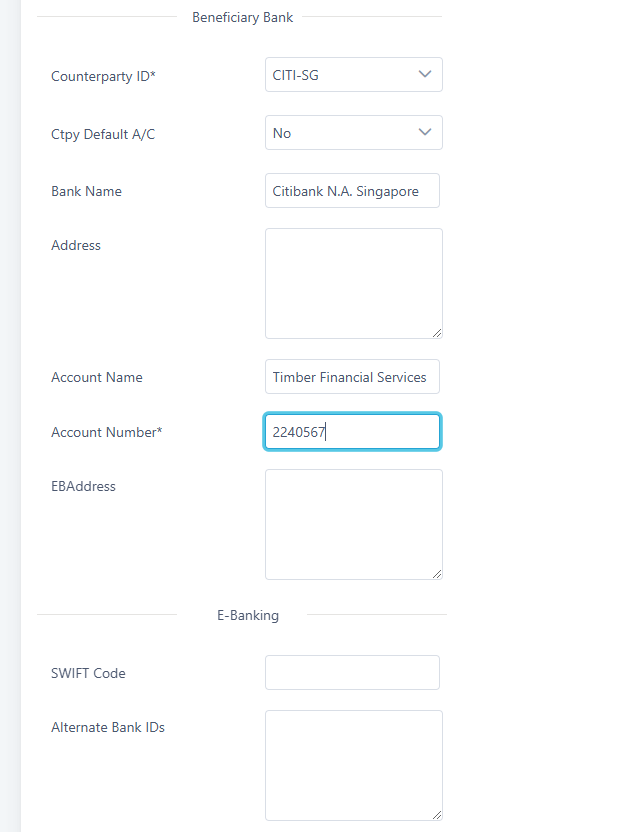
Task: Click the Address box resize handle
Action: point(437,333)
